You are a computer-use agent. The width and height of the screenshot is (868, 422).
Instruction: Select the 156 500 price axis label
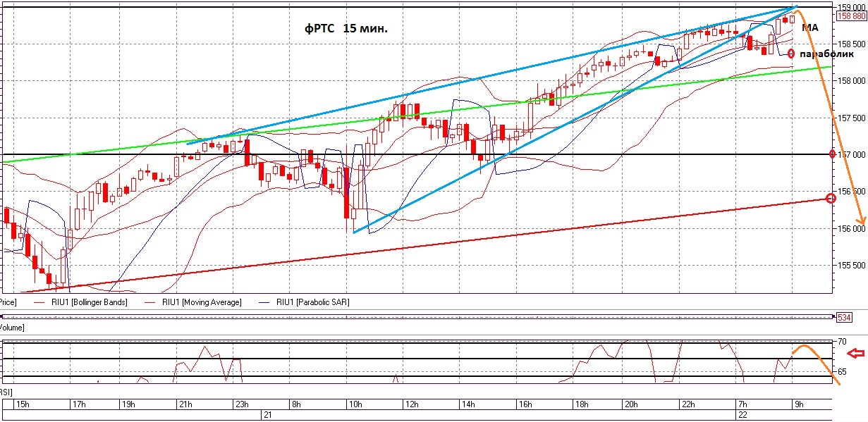[850, 191]
